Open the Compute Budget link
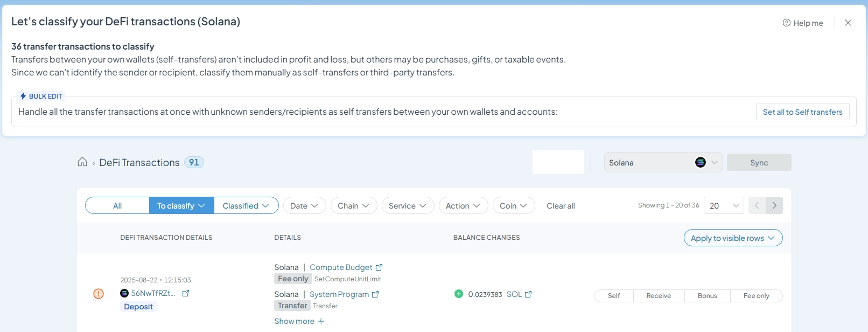Image resolution: width=868 pixels, height=332 pixels. 341,267
